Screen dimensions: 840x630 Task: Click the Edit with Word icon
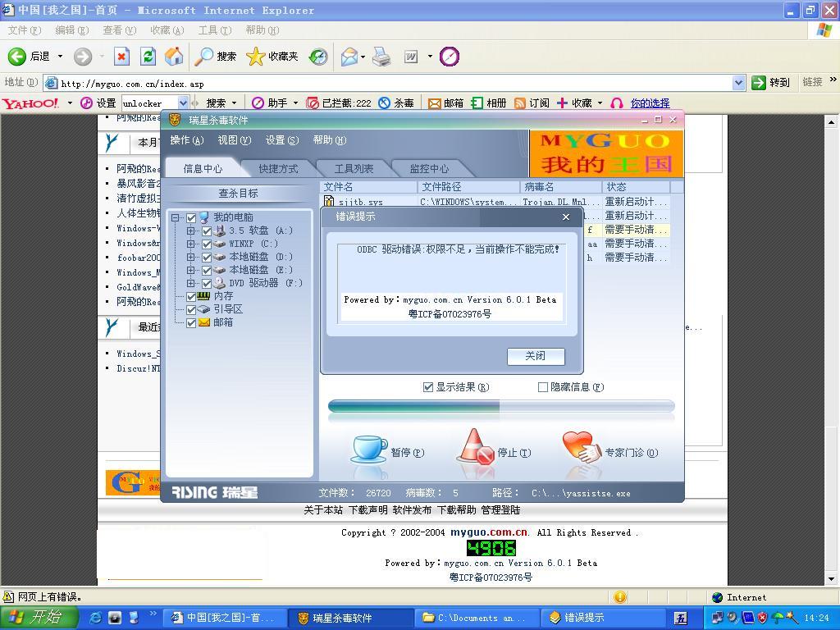coord(411,57)
